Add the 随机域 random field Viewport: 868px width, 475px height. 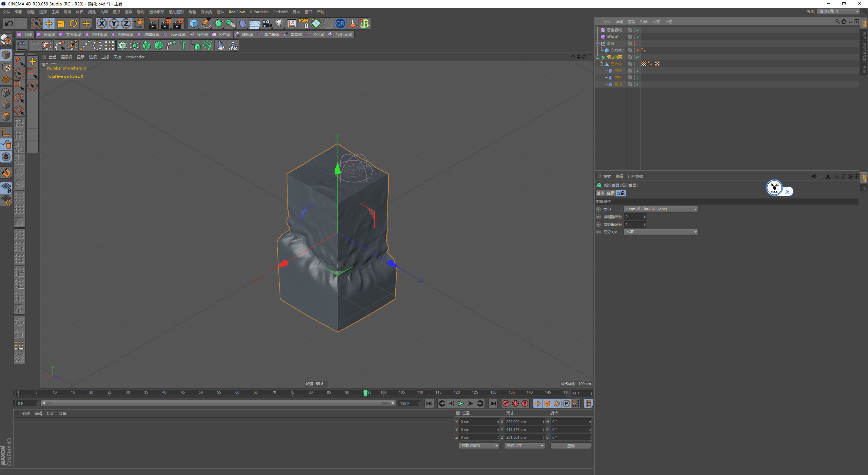pos(244,35)
